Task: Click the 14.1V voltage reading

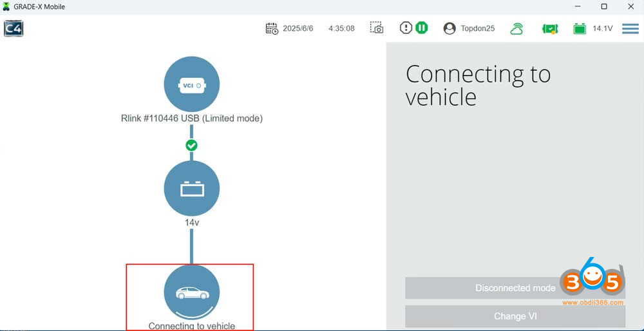Action: 603,29
